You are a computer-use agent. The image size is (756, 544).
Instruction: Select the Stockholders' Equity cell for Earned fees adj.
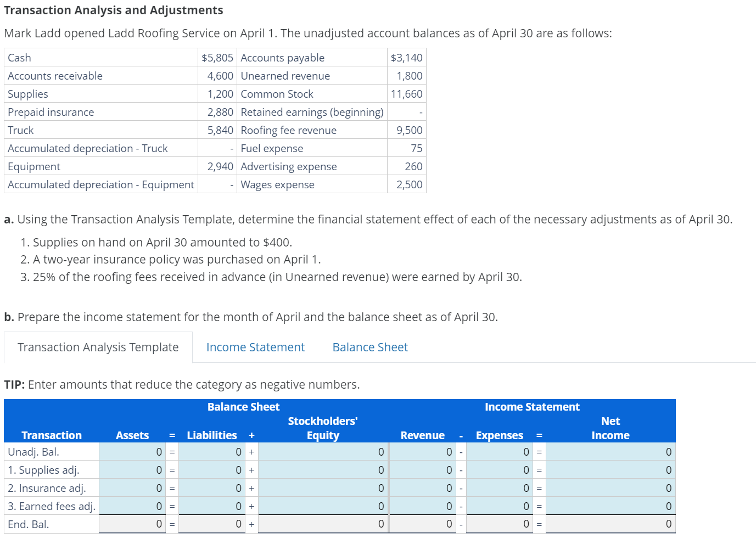pos(322,506)
